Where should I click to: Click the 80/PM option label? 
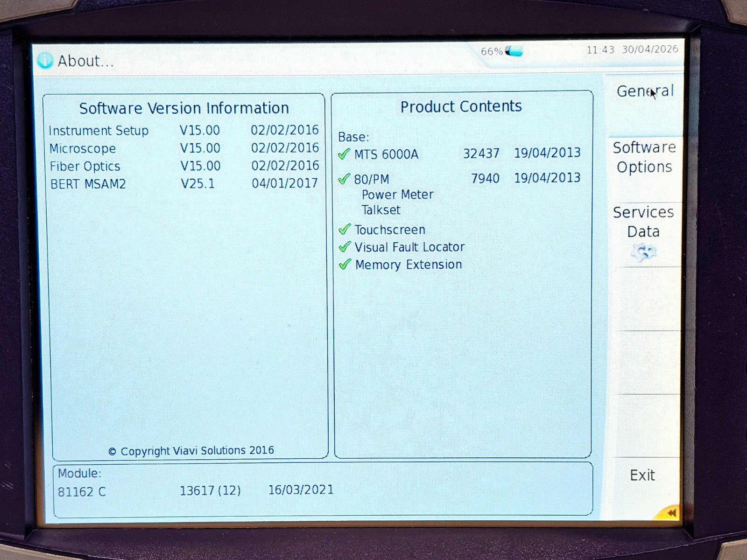click(x=372, y=179)
